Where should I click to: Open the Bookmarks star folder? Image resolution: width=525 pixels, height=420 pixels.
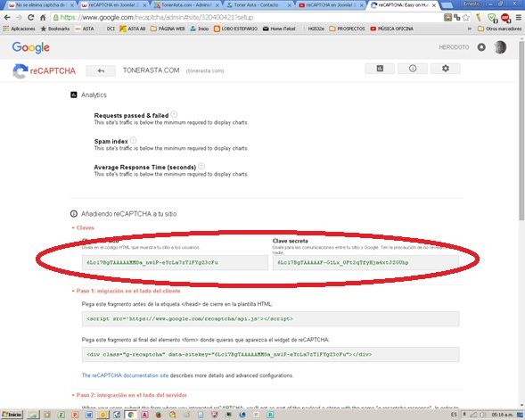[55, 29]
